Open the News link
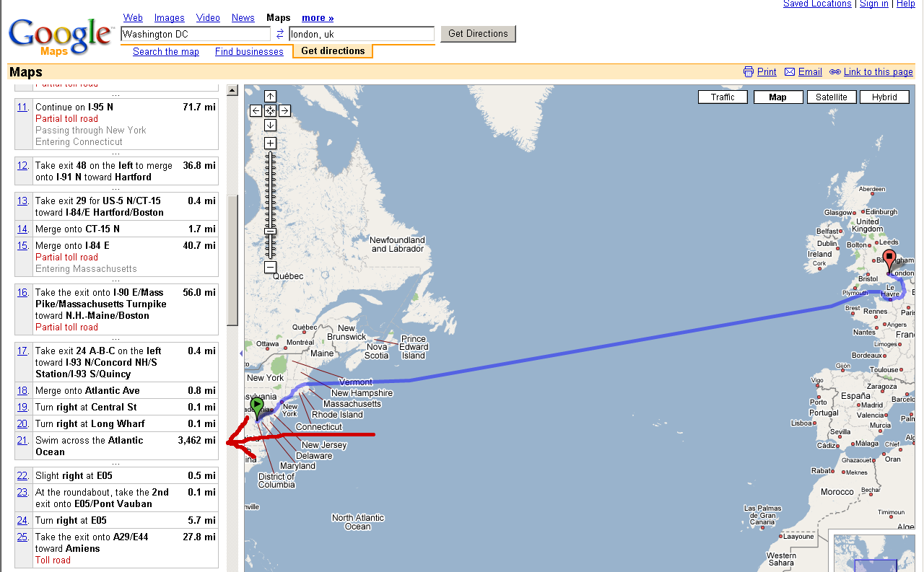 click(x=243, y=18)
